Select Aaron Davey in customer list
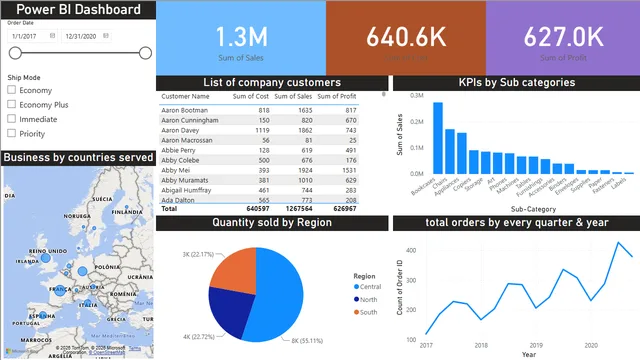Image resolution: width=640 pixels, height=360 pixels. (x=259, y=130)
